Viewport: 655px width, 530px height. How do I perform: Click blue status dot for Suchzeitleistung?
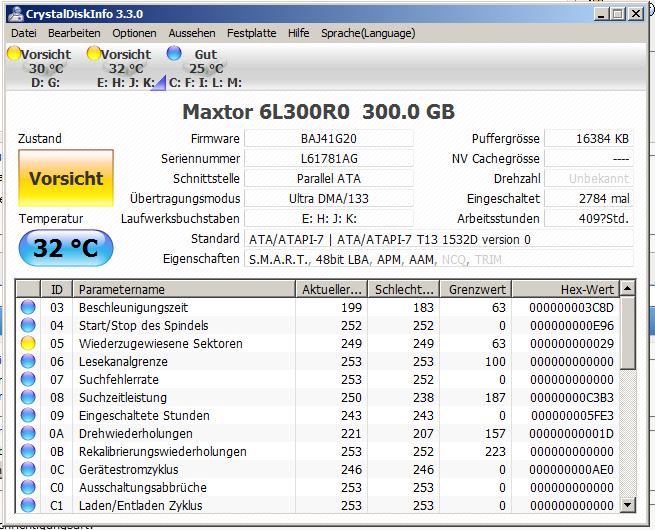(x=28, y=397)
